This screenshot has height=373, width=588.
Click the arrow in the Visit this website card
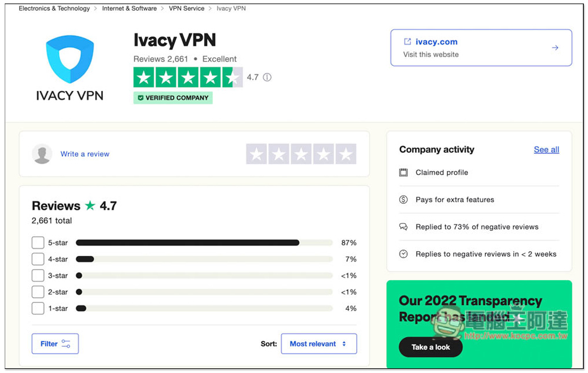coord(554,48)
